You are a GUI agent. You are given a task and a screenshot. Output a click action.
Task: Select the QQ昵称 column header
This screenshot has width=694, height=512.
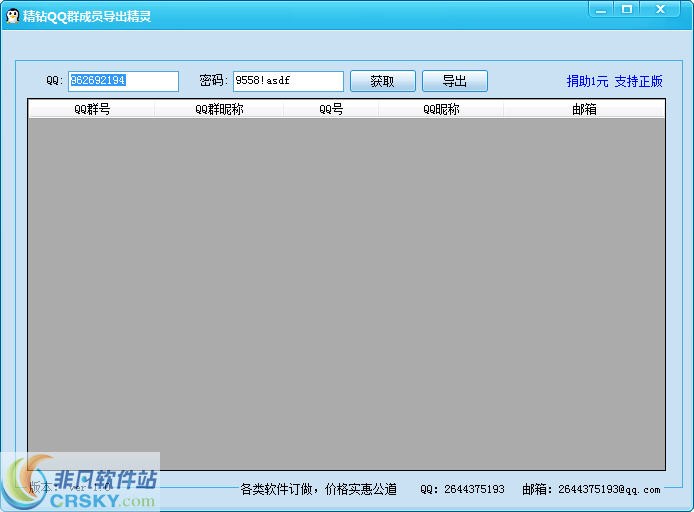(441, 109)
